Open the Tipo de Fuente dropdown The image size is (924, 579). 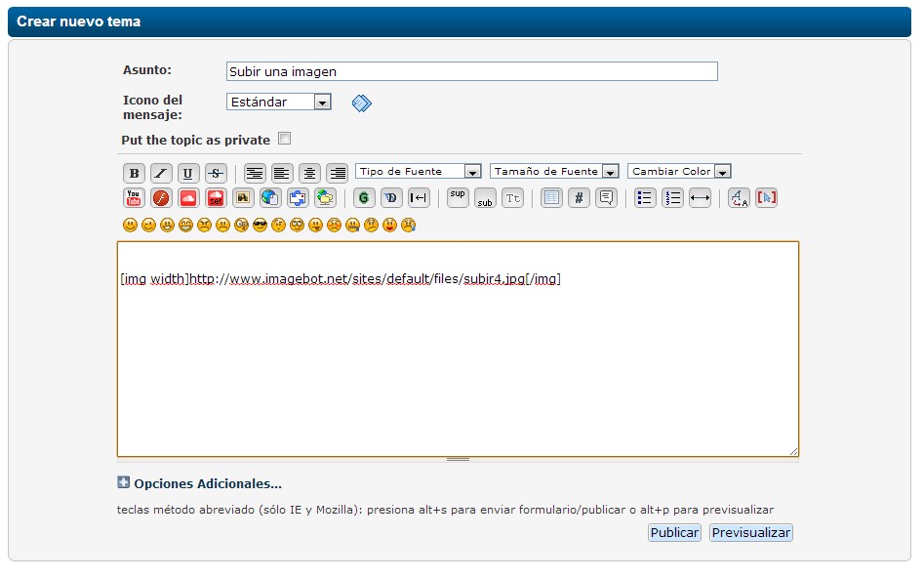coord(419,171)
